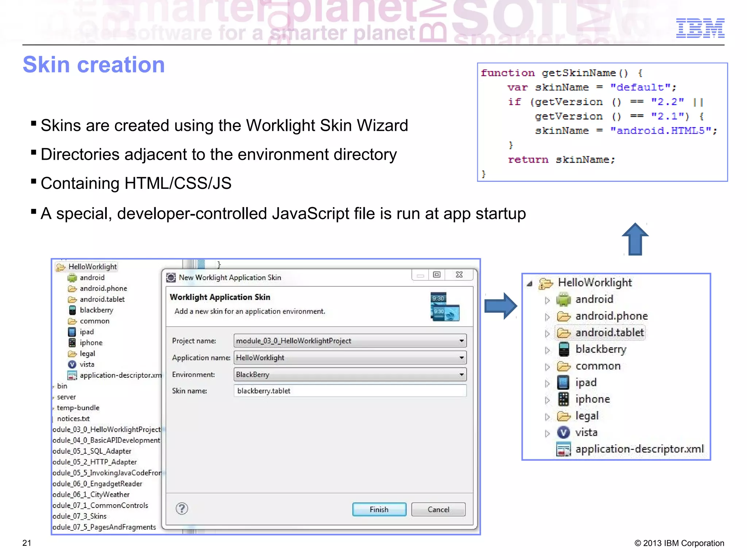Select android.phone folder icon in left tree

click(72, 289)
